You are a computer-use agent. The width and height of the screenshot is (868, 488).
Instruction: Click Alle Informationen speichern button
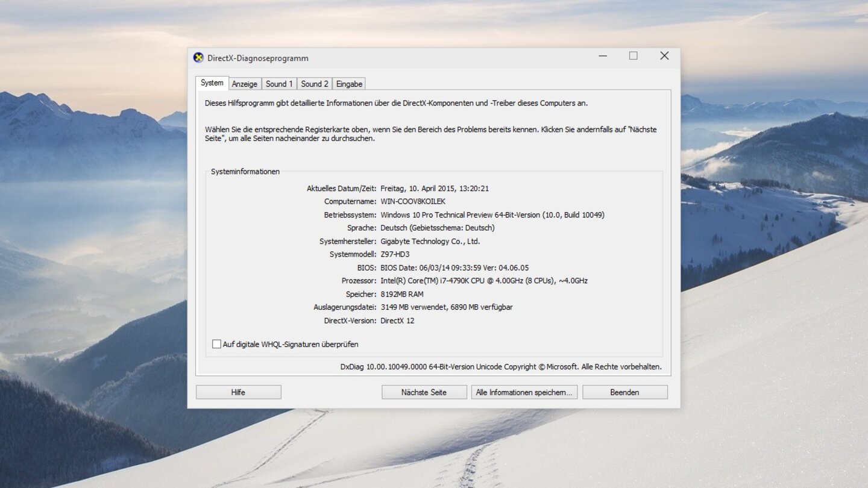[524, 392]
